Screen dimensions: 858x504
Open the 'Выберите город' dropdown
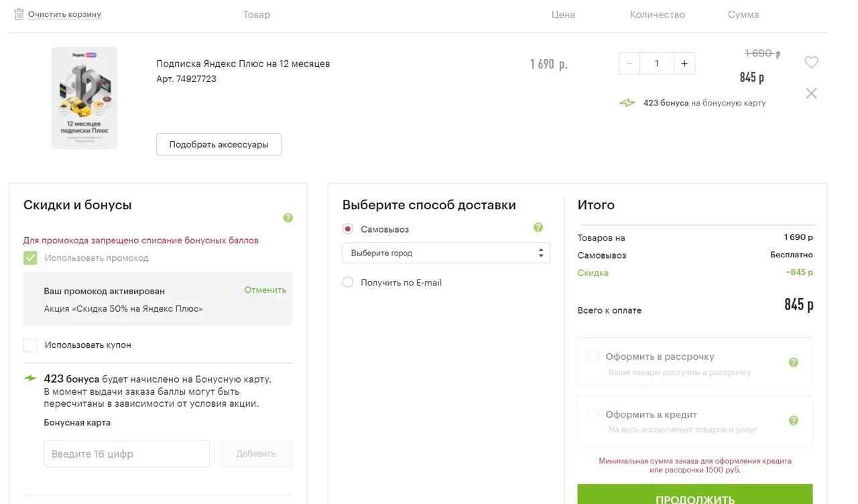446,253
